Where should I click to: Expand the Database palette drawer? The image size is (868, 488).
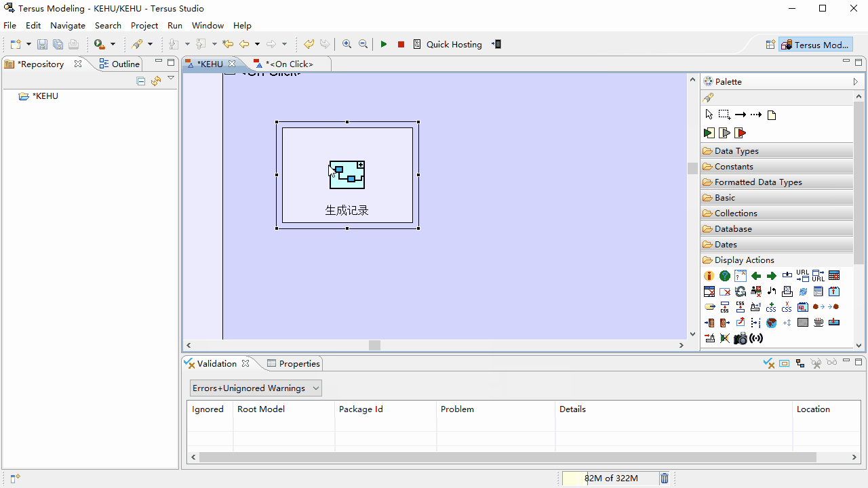tap(777, 228)
